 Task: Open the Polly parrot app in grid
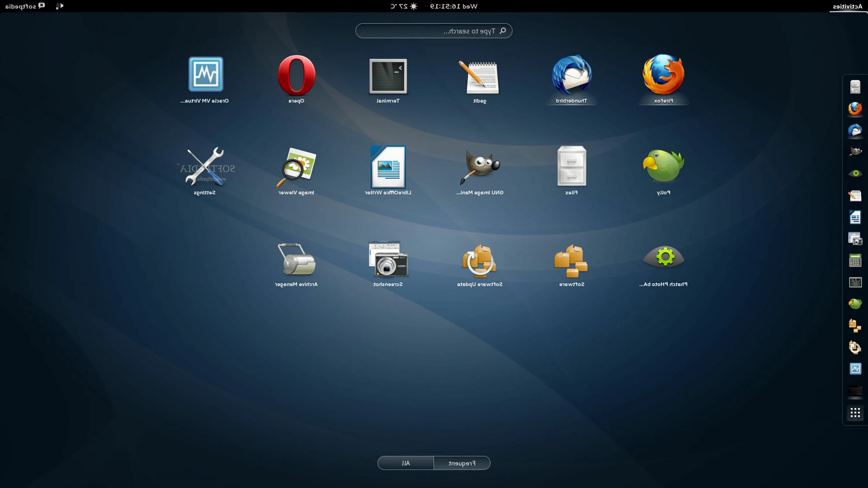(663, 171)
